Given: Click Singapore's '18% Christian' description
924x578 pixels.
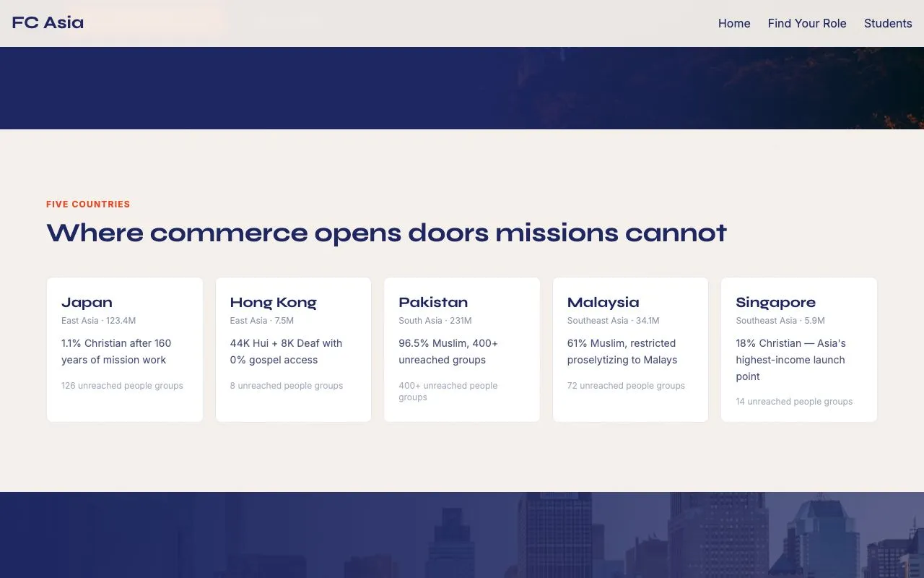Looking at the screenshot, I should 790,360.
